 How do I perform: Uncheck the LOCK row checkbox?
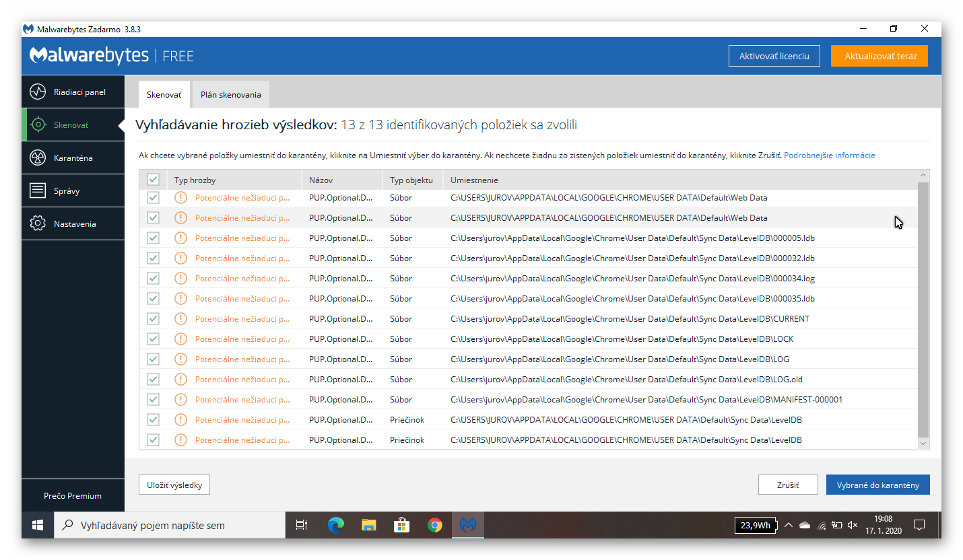pos(153,339)
